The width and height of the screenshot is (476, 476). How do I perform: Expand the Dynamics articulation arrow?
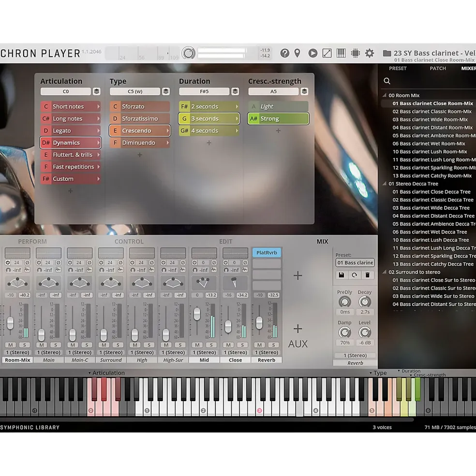pos(98,143)
